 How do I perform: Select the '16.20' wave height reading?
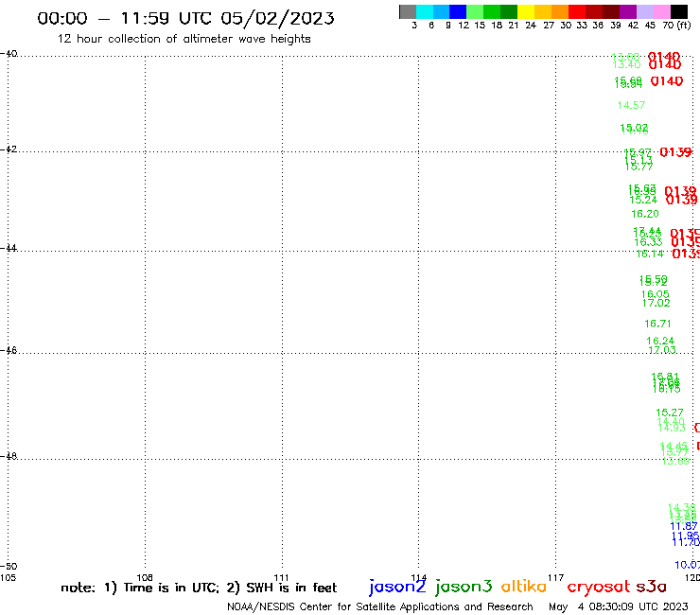[645, 214]
